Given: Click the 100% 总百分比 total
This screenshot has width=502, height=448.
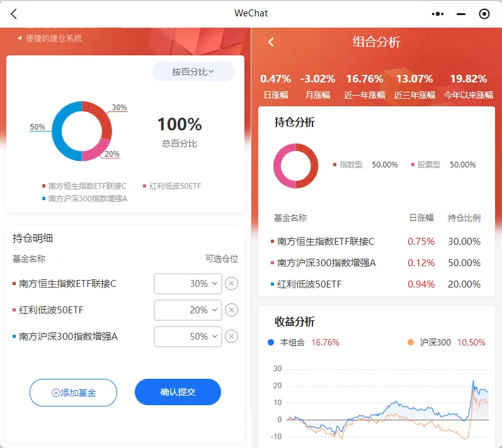Looking at the screenshot, I should (x=180, y=132).
